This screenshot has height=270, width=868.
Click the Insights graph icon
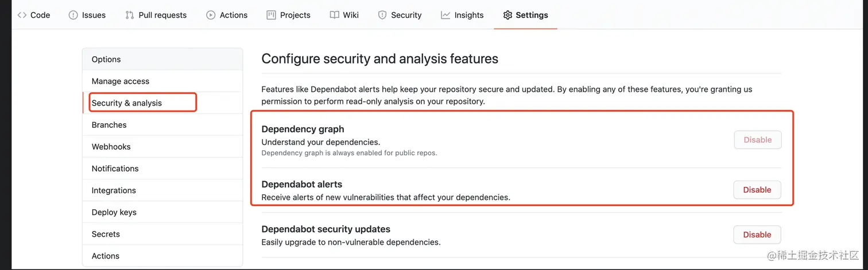point(445,15)
